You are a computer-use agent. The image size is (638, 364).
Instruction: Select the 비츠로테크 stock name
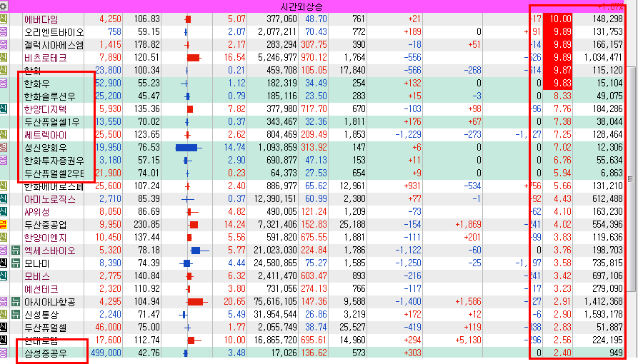[45, 58]
